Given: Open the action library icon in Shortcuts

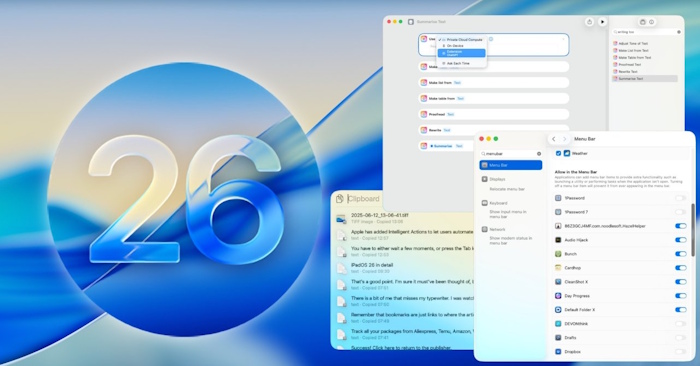Looking at the screenshot, I should coord(642,22).
